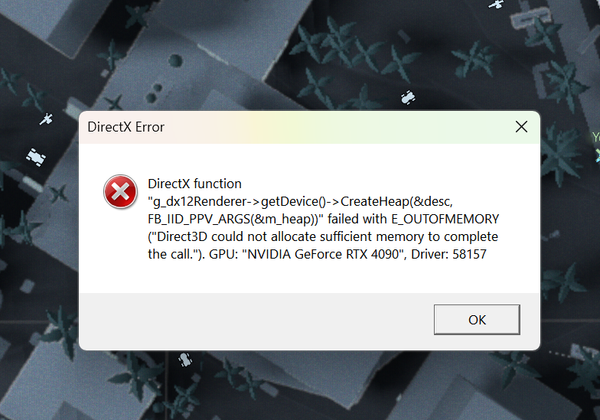Click the green text at the right edge
Viewport: 600px width, 420px height.
pyautogui.click(x=596, y=137)
